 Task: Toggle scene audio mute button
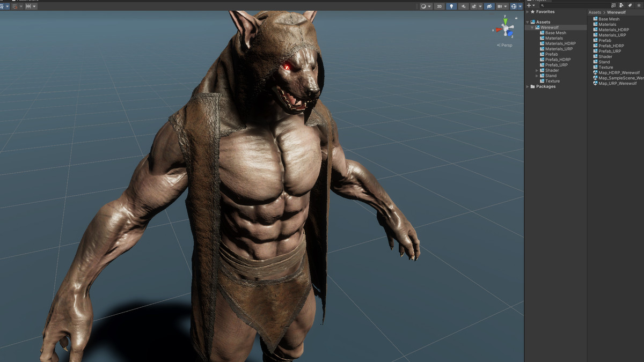click(464, 6)
